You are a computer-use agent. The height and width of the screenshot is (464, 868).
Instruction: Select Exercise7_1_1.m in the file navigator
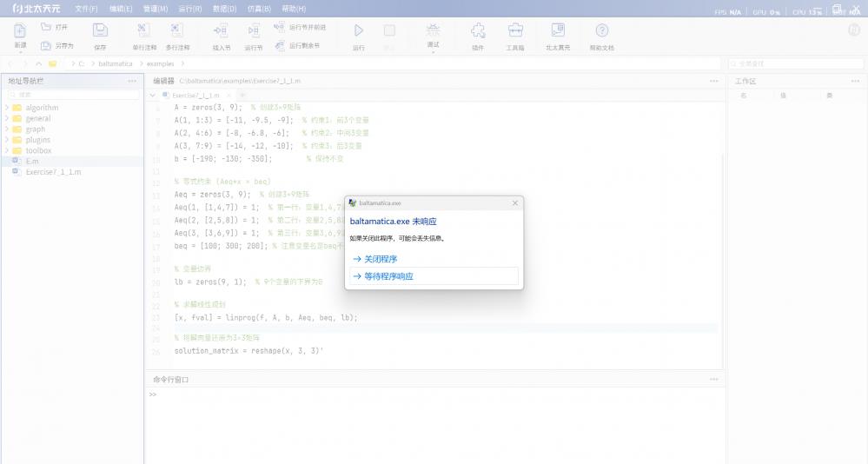[53, 172]
